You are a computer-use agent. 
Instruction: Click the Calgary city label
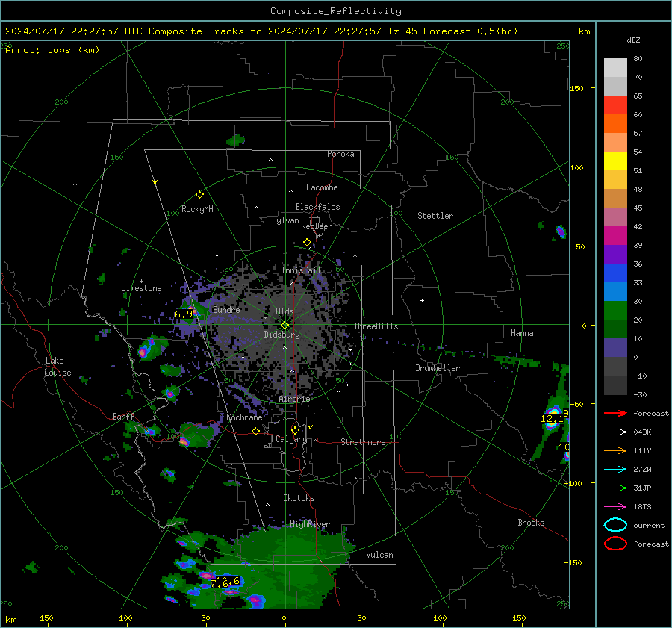(x=291, y=439)
